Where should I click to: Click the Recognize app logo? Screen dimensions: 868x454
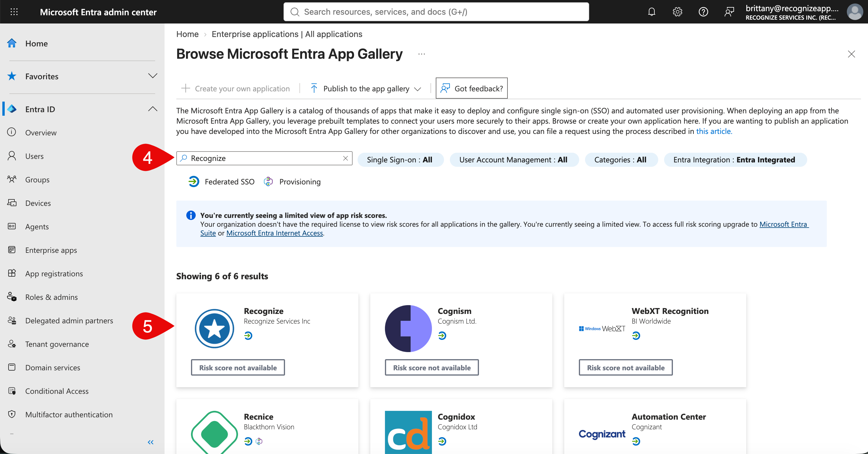pyautogui.click(x=214, y=328)
